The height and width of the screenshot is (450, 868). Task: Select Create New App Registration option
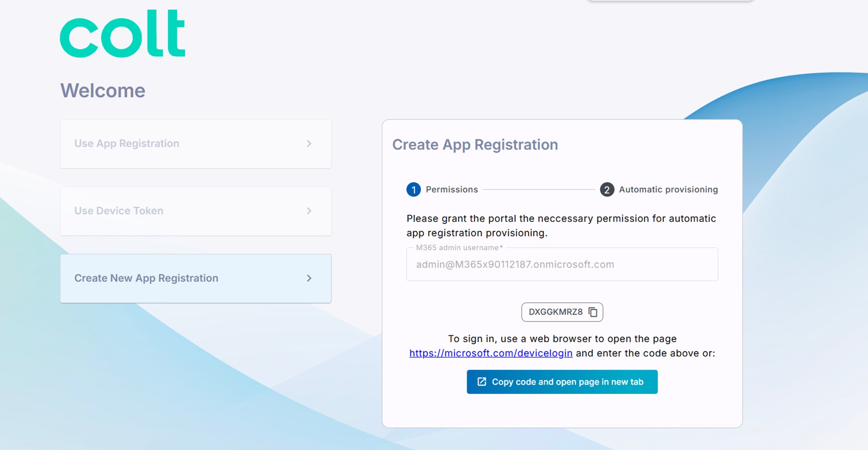pos(196,278)
